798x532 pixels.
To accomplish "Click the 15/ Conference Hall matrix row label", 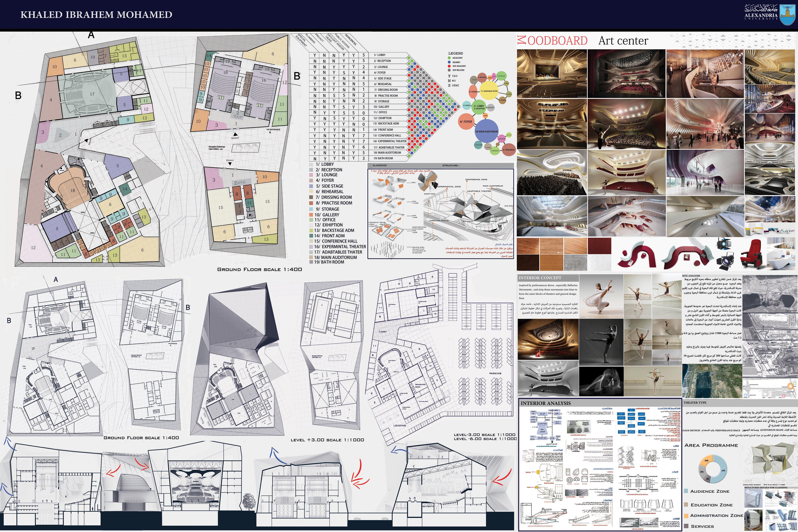I will click(387, 135).
